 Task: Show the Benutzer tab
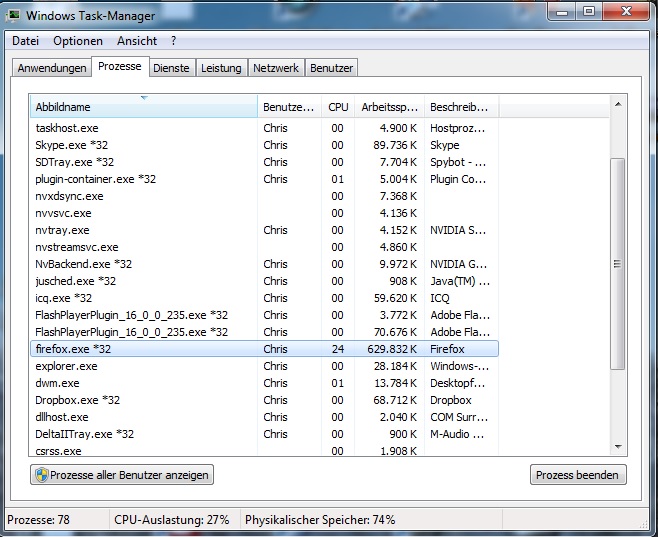[x=332, y=68]
